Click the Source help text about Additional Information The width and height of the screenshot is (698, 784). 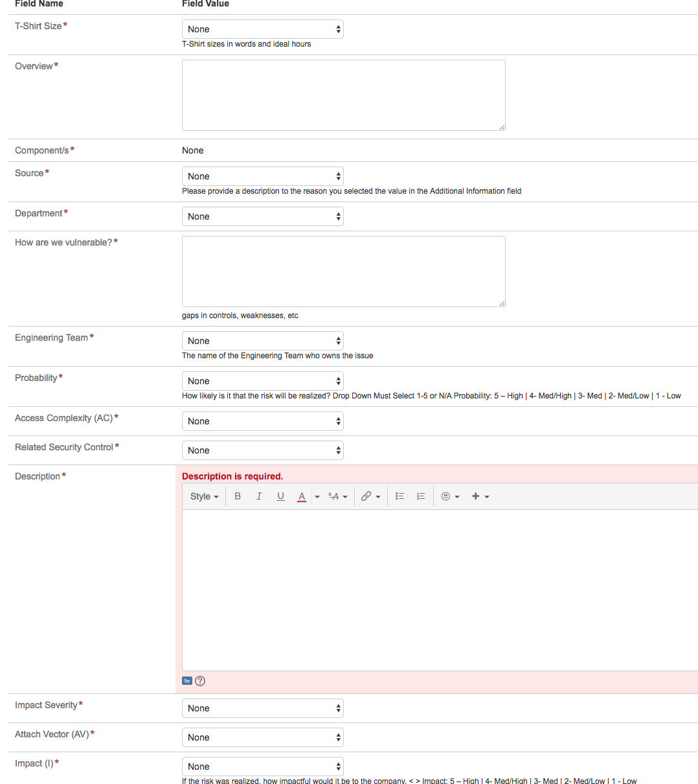coord(352,191)
